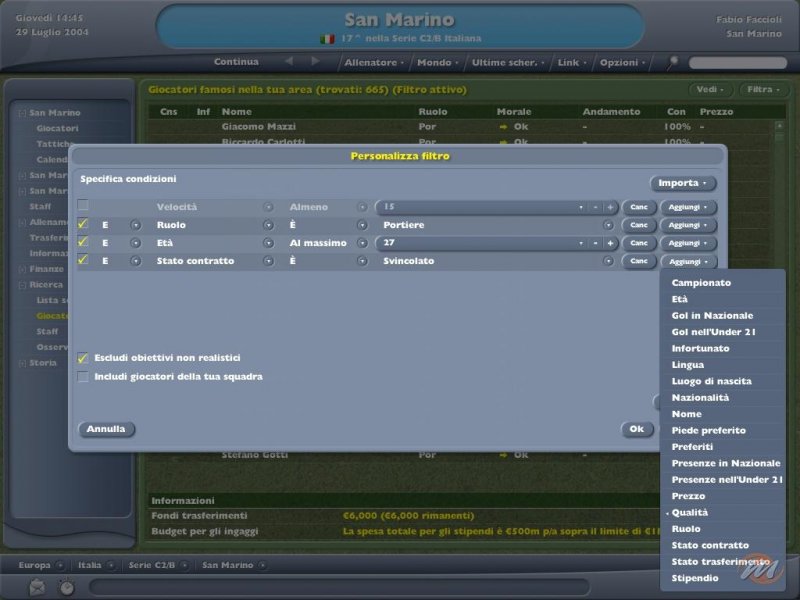Click the Italian flag icon
Image resolution: width=800 pixels, height=600 pixels.
[x=327, y=39]
